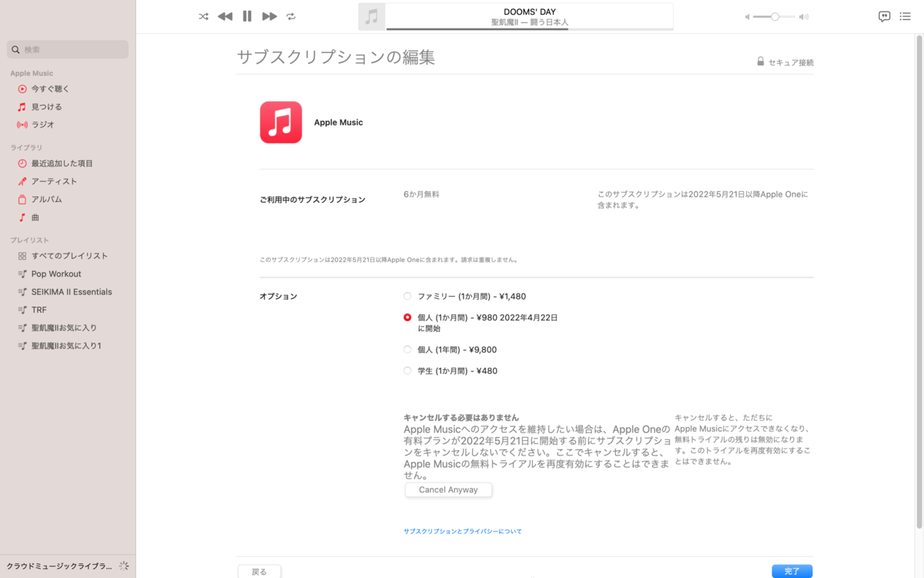
Task: Click the high volume speaker icon
Action: [804, 16]
